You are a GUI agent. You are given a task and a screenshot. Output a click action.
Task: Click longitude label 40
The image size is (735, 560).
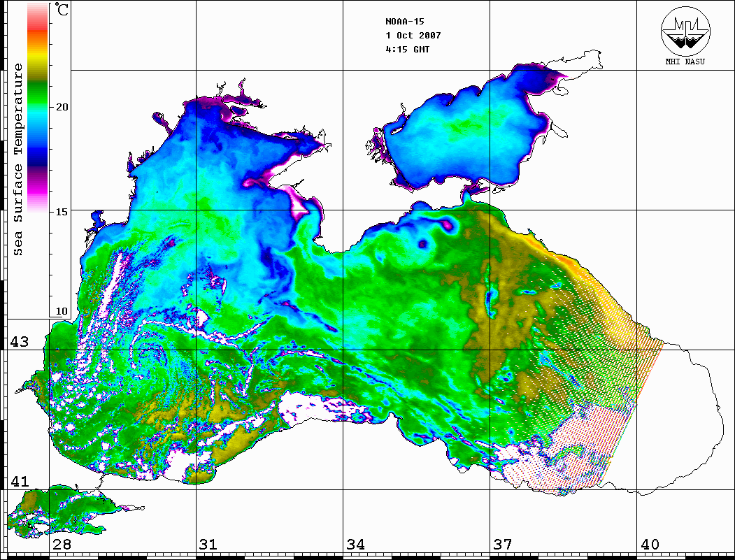(650, 544)
